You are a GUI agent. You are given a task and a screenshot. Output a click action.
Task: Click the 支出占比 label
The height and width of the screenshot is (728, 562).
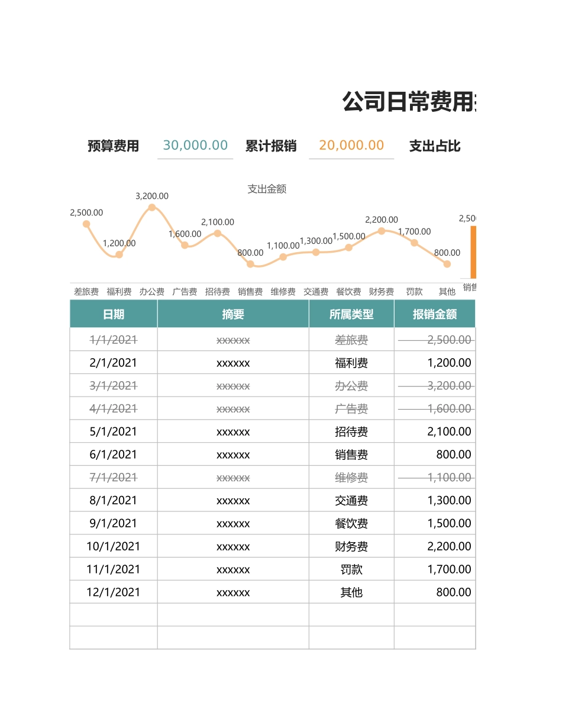pos(435,146)
